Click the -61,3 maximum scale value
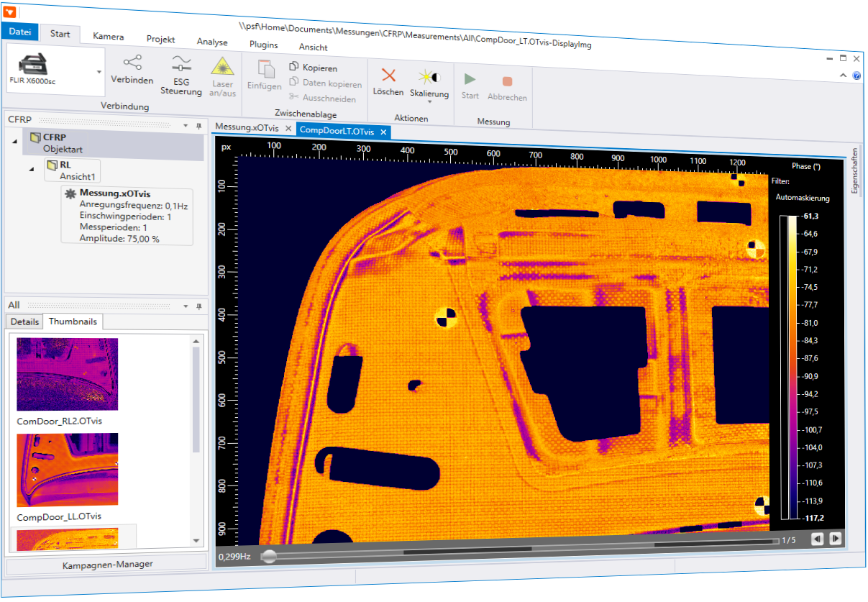Viewport: 868px width, 602px height. tap(810, 216)
